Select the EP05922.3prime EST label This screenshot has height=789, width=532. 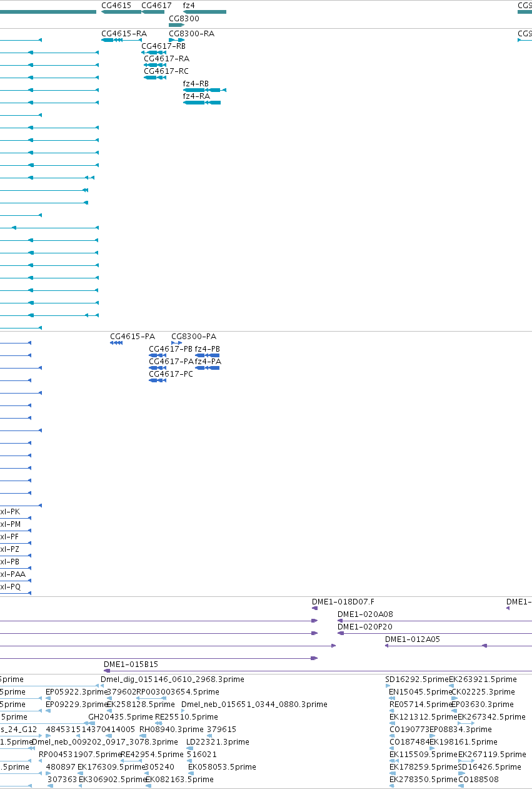76,692
